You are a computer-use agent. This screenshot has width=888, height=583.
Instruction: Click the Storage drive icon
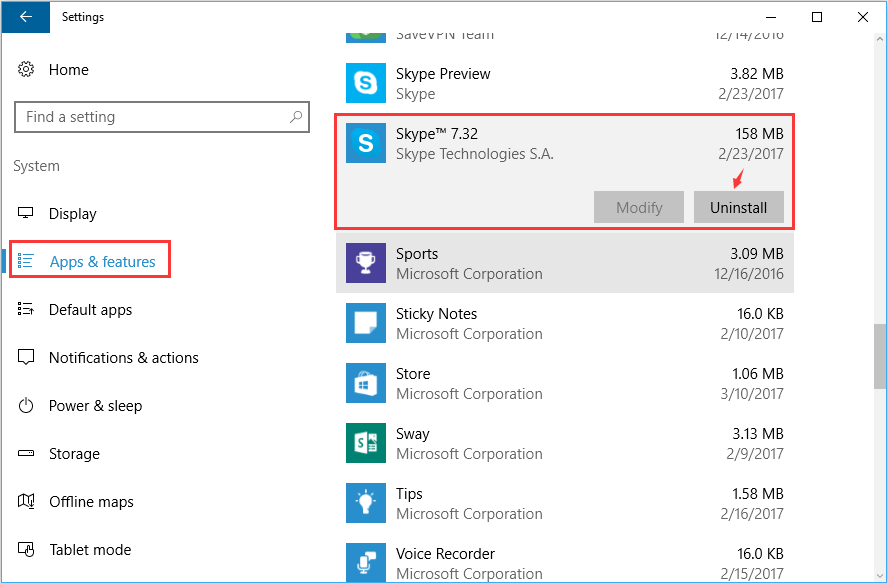[x=26, y=453]
